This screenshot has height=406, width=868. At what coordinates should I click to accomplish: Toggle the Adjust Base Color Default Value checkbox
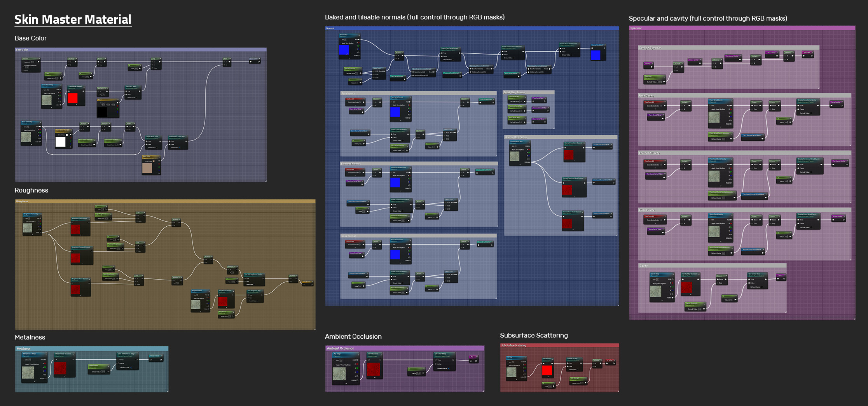point(157,147)
